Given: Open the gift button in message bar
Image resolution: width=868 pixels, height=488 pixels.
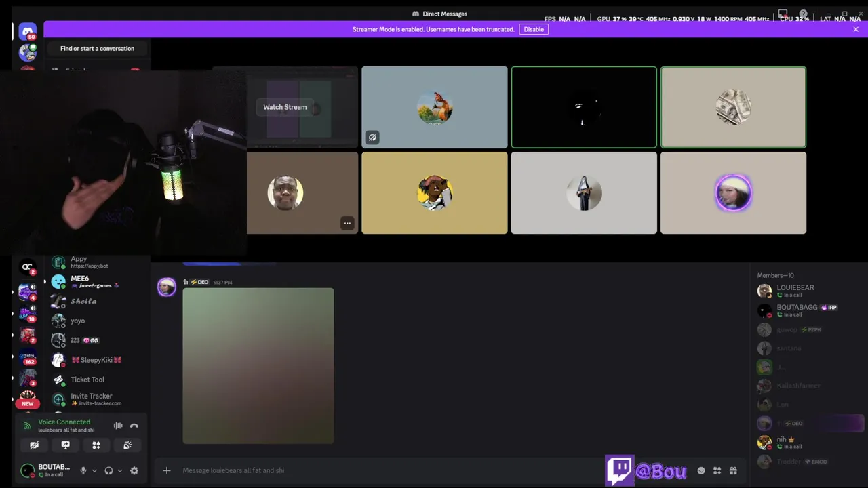Looking at the screenshot, I should pyautogui.click(x=733, y=470).
